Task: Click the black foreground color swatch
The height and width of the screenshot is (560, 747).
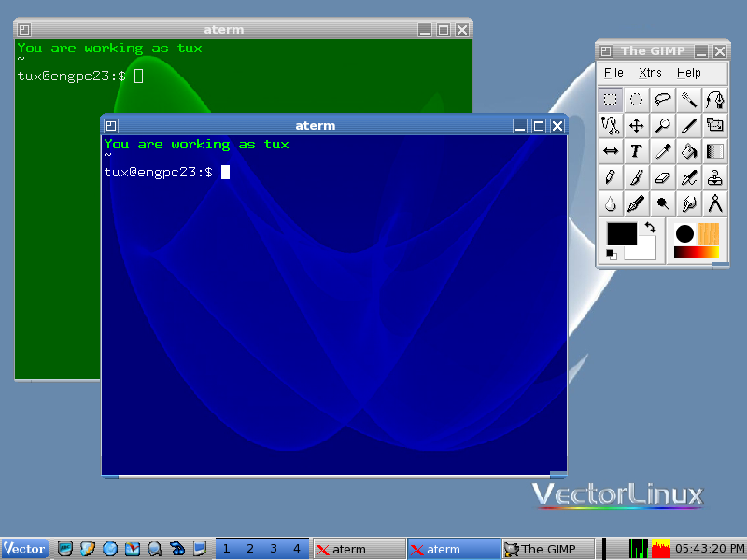Action: click(620, 233)
